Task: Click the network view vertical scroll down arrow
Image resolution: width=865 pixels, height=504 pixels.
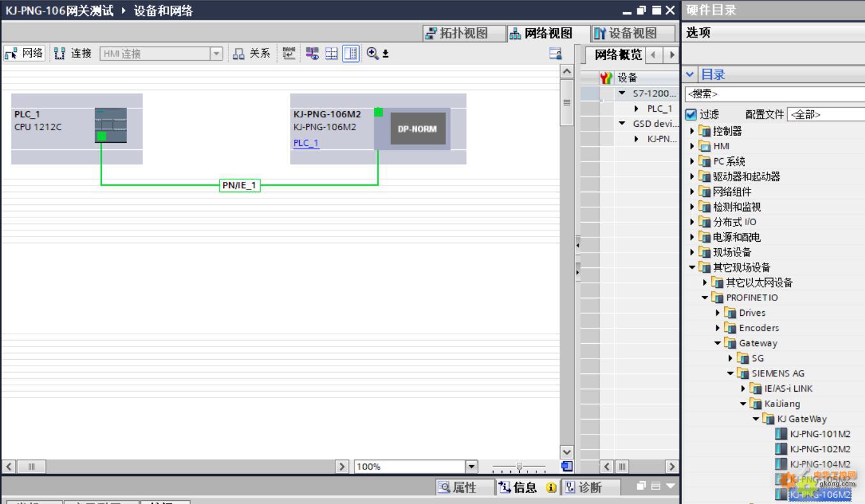Action: [566, 452]
